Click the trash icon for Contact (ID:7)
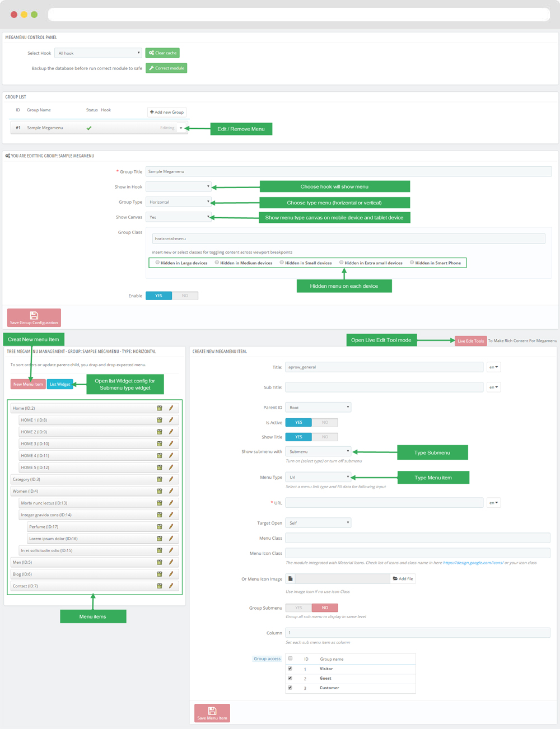 tap(160, 586)
